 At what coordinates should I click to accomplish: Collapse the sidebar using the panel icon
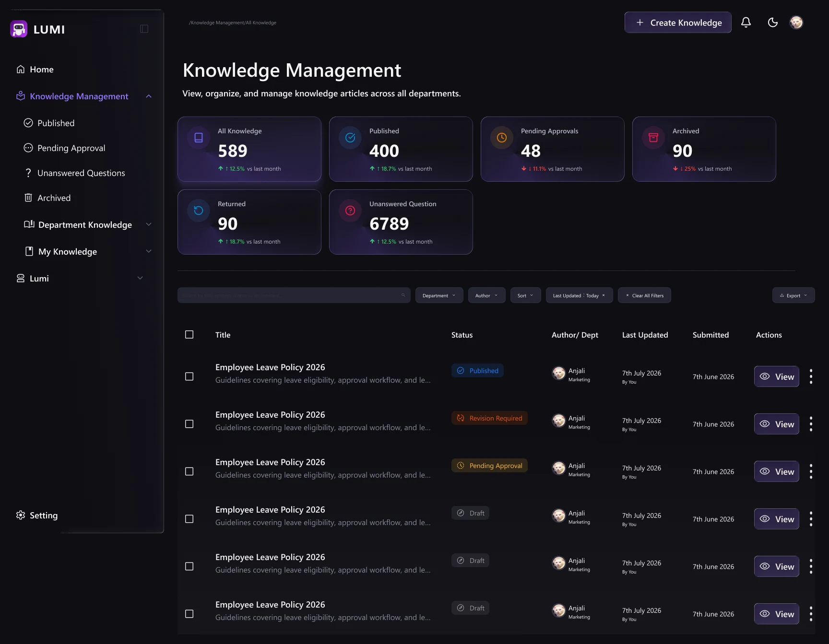[144, 29]
